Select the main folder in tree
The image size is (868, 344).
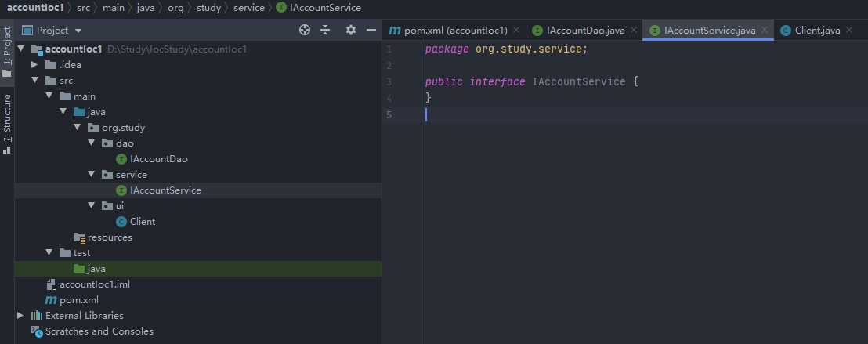[x=84, y=96]
